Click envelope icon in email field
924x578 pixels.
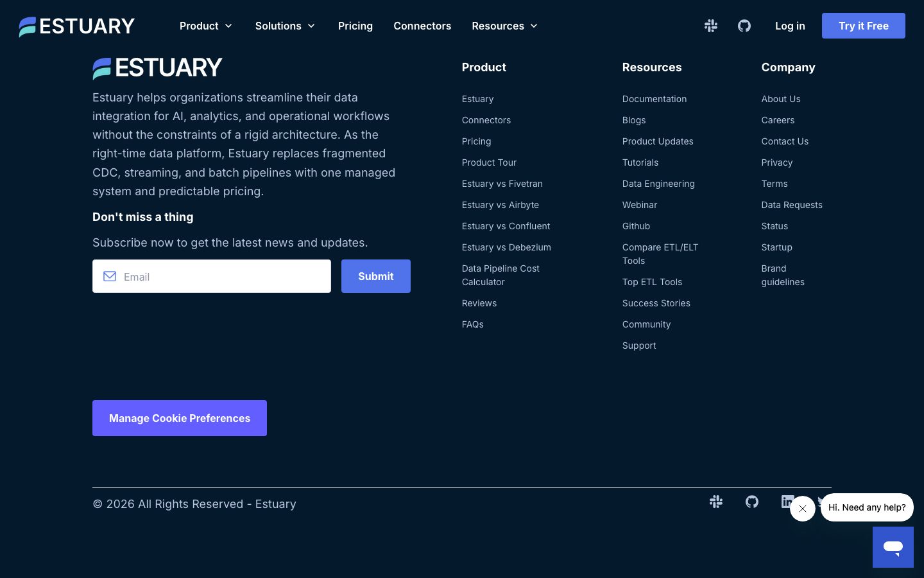coord(110,276)
